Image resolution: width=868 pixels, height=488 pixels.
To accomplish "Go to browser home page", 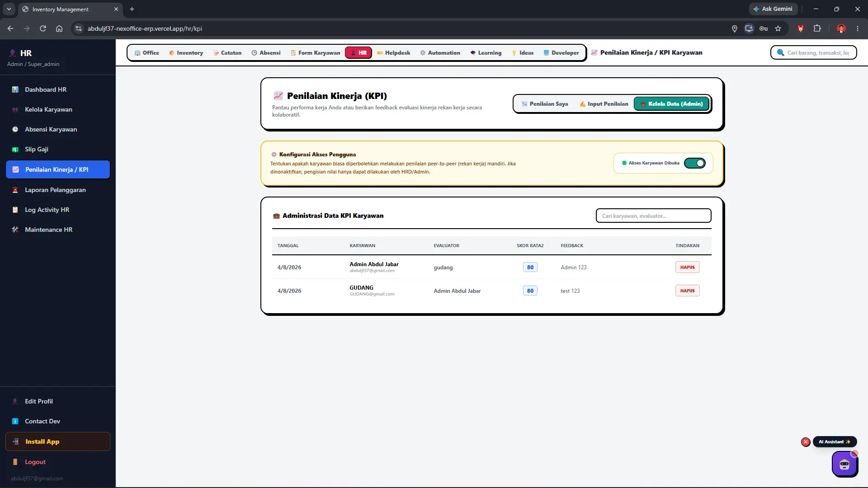I will click(59, 28).
